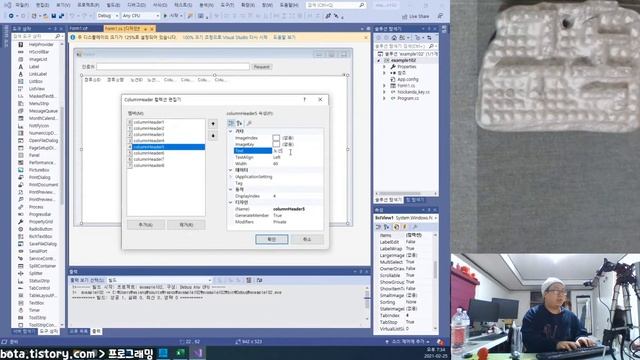Select the TextBox toolbox item
The height and width of the screenshot is (360, 640).
(36, 303)
